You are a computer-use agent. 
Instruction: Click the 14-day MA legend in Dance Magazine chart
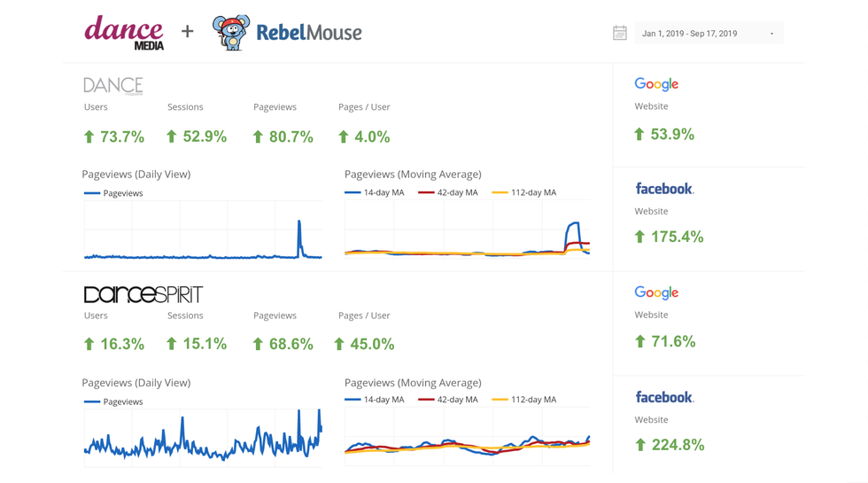click(x=376, y=192)
